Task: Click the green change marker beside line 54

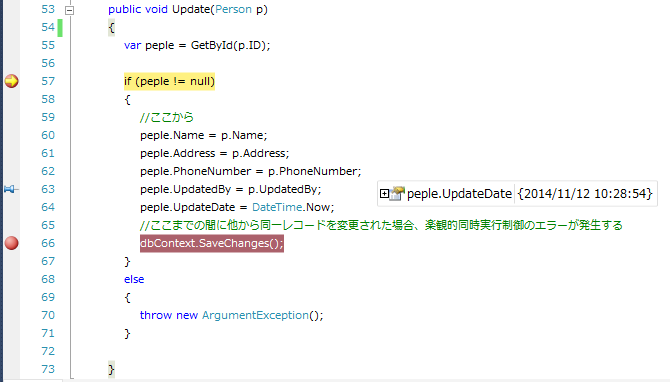Action: (60, 27)
